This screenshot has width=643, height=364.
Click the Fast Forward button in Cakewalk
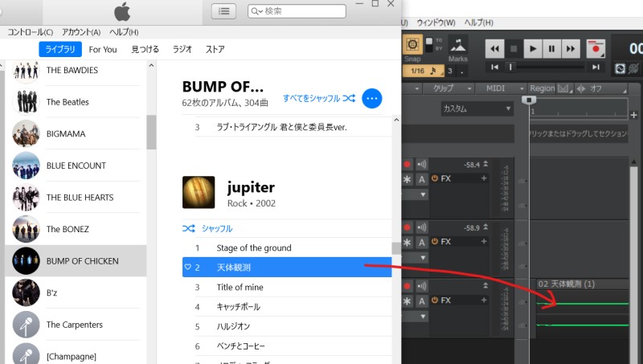coord(571,49)
